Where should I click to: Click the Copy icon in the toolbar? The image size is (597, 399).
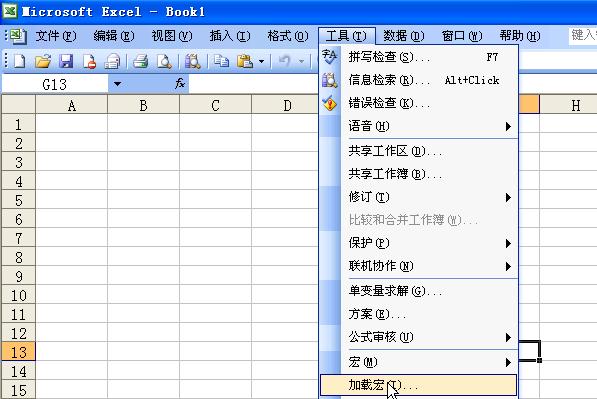[221, 61]
